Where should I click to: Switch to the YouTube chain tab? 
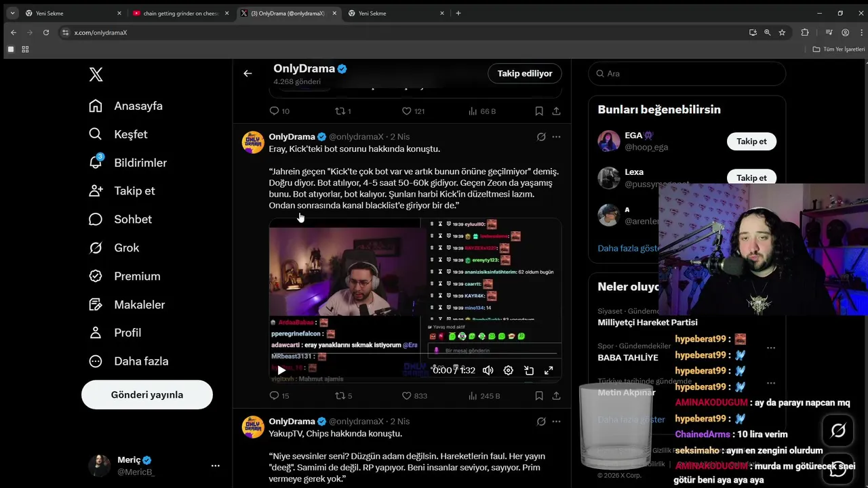click(x=181, y=13)
